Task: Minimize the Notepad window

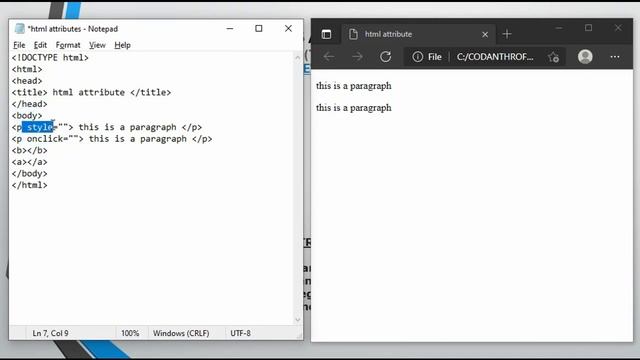Action: pyautogui.click(x=230, y=29)
